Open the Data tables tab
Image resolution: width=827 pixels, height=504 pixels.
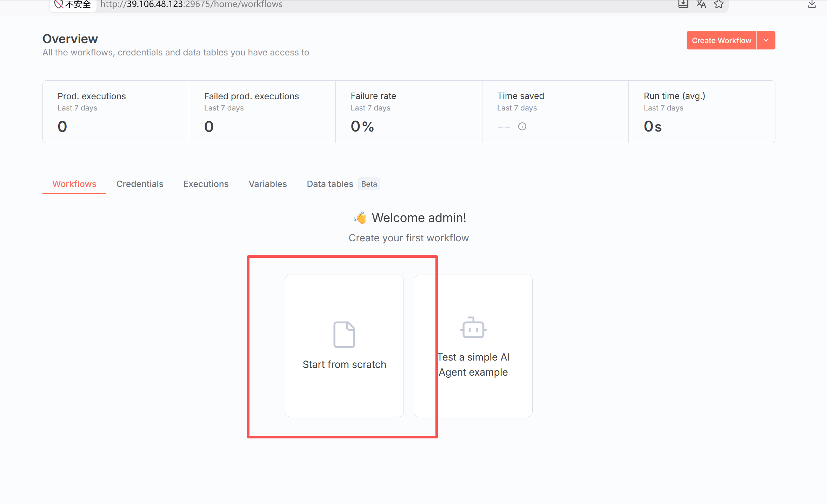330,184
